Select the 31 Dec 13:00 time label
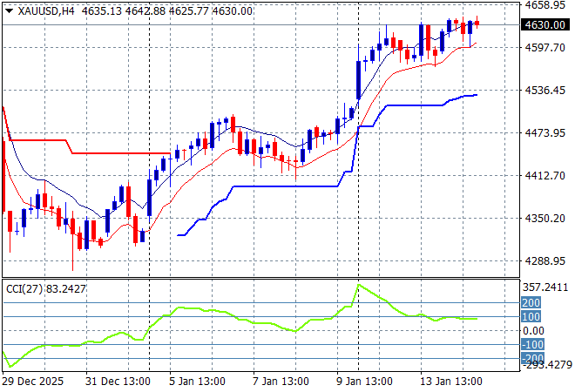Screen dimensions: 575x392 point(118,382)
